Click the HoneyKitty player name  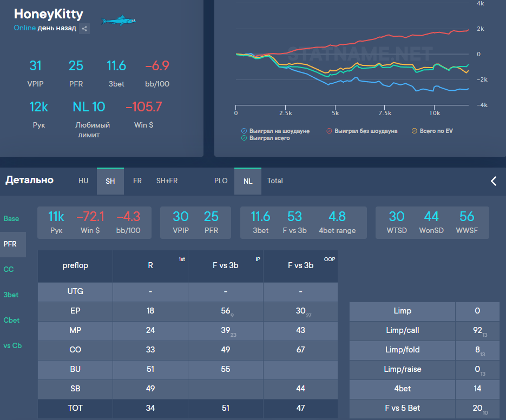[49, 15]
